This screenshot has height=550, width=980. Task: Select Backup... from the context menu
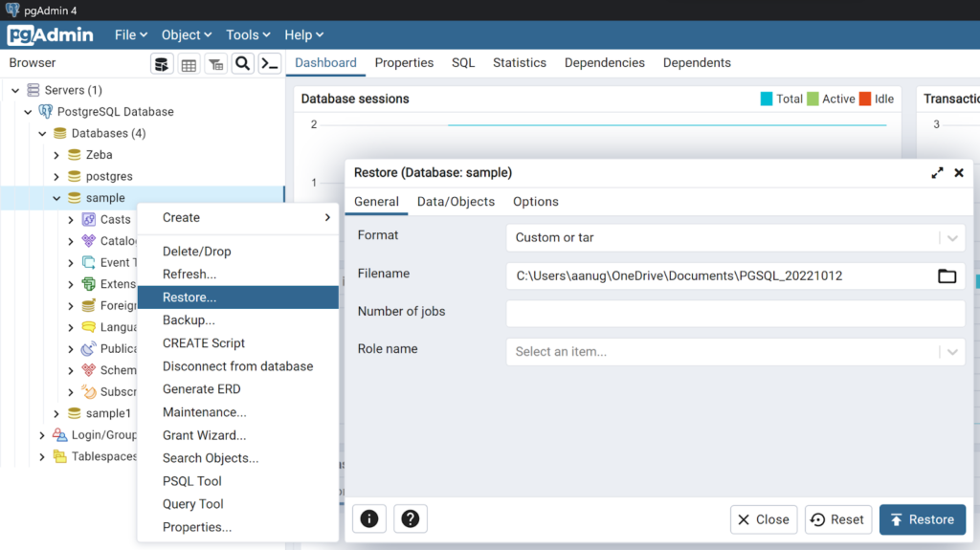click(x=189, y=320)
